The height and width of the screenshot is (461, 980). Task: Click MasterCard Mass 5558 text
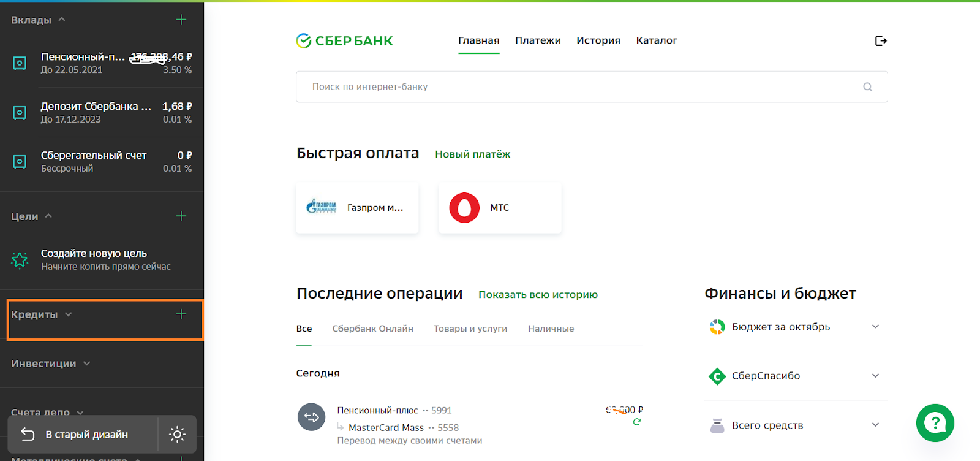click(404, 427)
